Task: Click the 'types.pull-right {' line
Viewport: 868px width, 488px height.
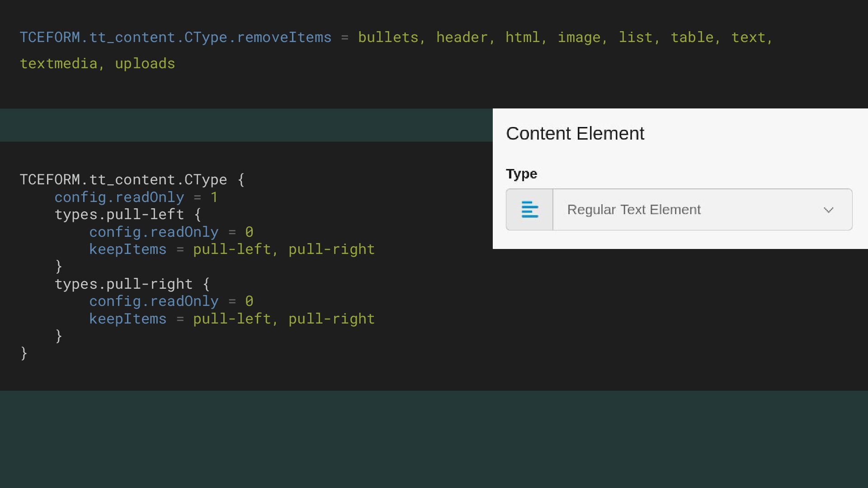Action: pyautogui.click(x=132, y=284)
